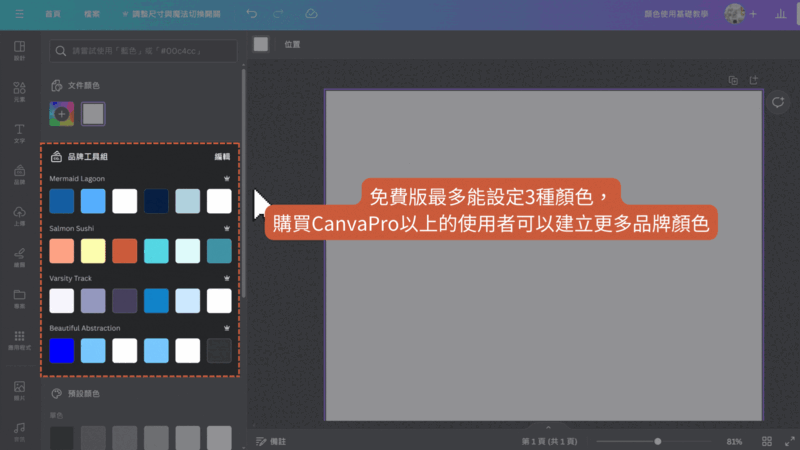The width and height of the screenshot is (800, 450).
Task: Click the comment bubble icon beside canvas
Action: [x=779, y=102]
